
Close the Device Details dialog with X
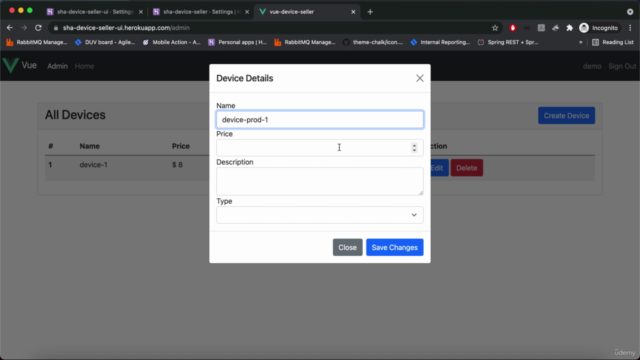point(420,78)
